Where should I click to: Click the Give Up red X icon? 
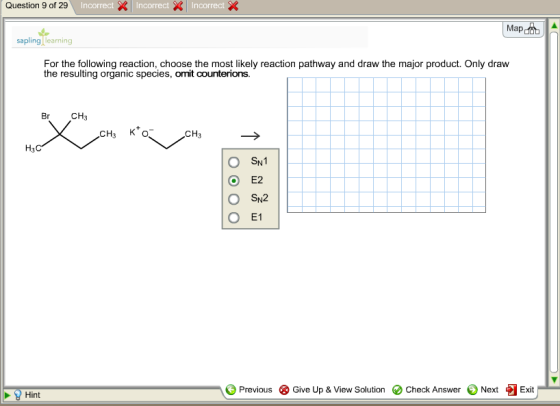284,390
